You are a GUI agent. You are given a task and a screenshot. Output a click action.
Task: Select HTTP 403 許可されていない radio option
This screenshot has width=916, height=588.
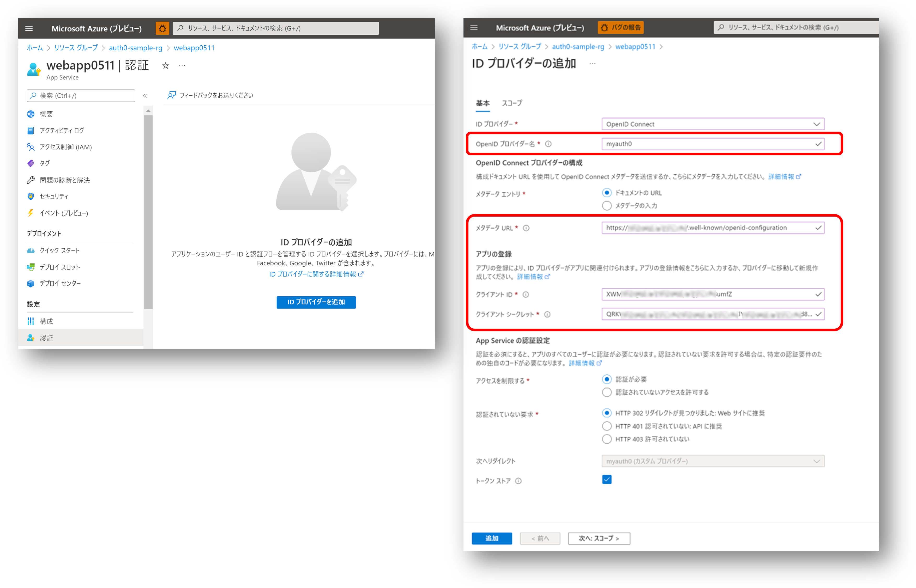607,439
